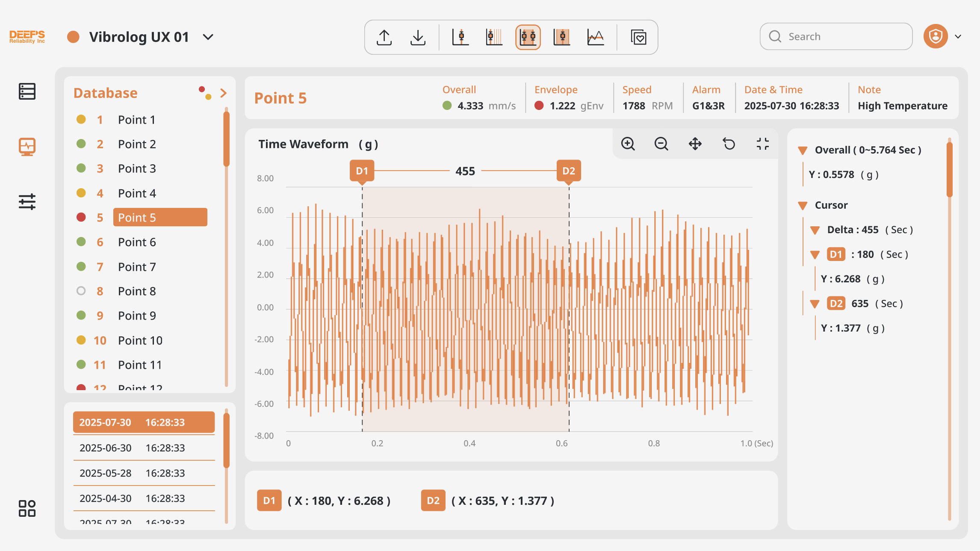Select the single cursor tool icon

coord(460,37)
